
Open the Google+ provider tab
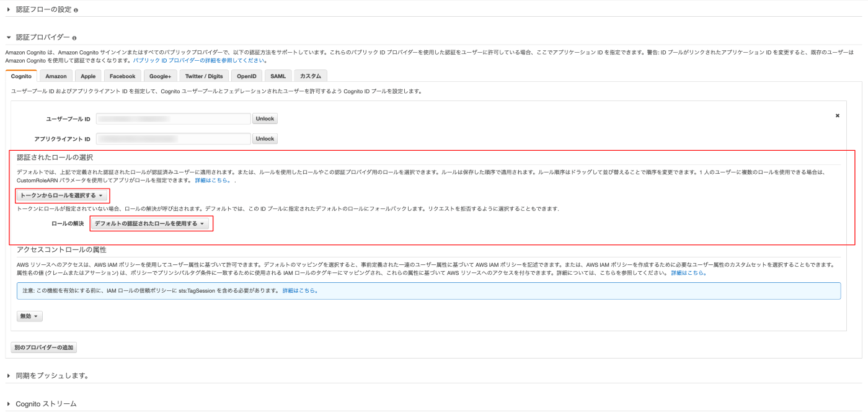pos(161,76)
